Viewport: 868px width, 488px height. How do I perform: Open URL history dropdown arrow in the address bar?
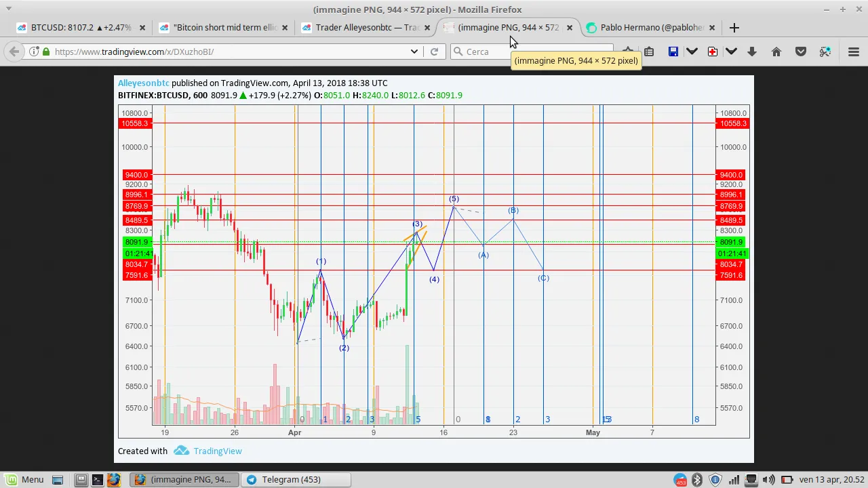pyautogui.click(x=414, y=52)
